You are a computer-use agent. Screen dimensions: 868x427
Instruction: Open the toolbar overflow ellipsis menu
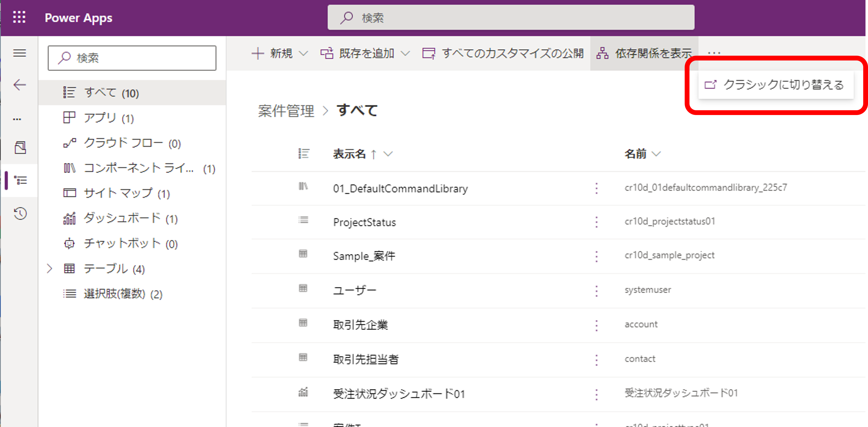click(x=714, y=53)
